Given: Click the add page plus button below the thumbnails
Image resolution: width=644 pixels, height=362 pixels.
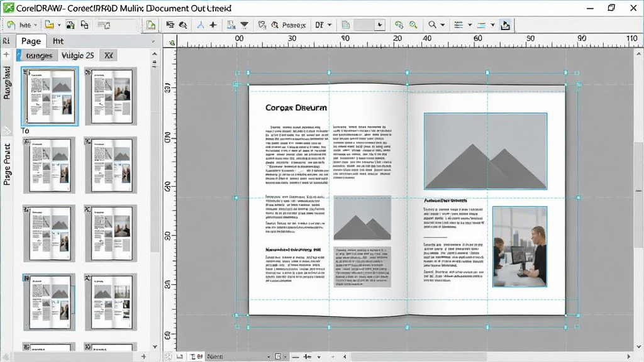Looking at the screenshot, I should coord(144,356).
